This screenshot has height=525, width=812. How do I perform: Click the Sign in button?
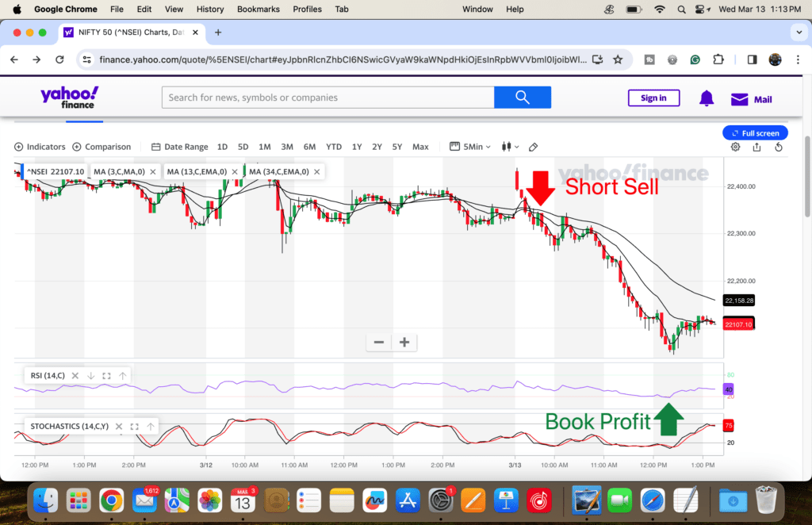[x=653, y=98]
